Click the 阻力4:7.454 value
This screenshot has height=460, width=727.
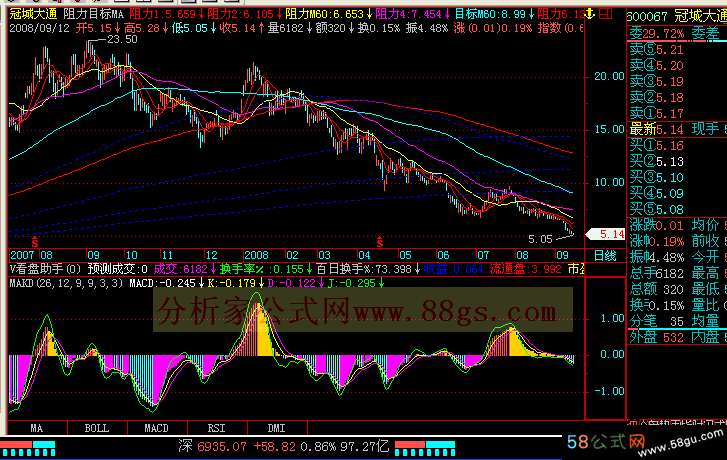[x=408, y=14]
